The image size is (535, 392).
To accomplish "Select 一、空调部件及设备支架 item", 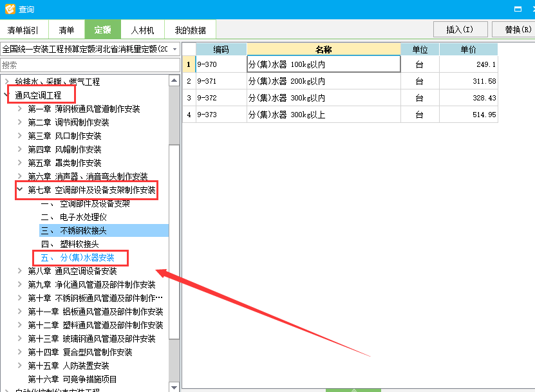I will pos(85,203).
